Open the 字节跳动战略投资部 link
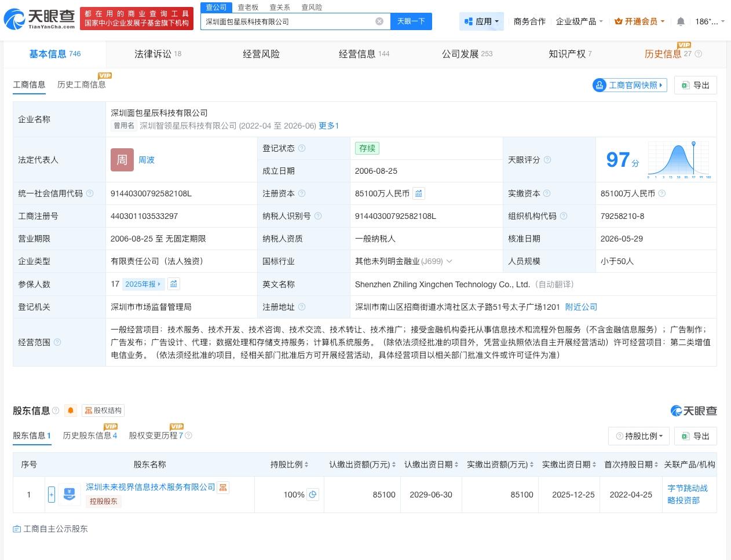 [688, 494]
